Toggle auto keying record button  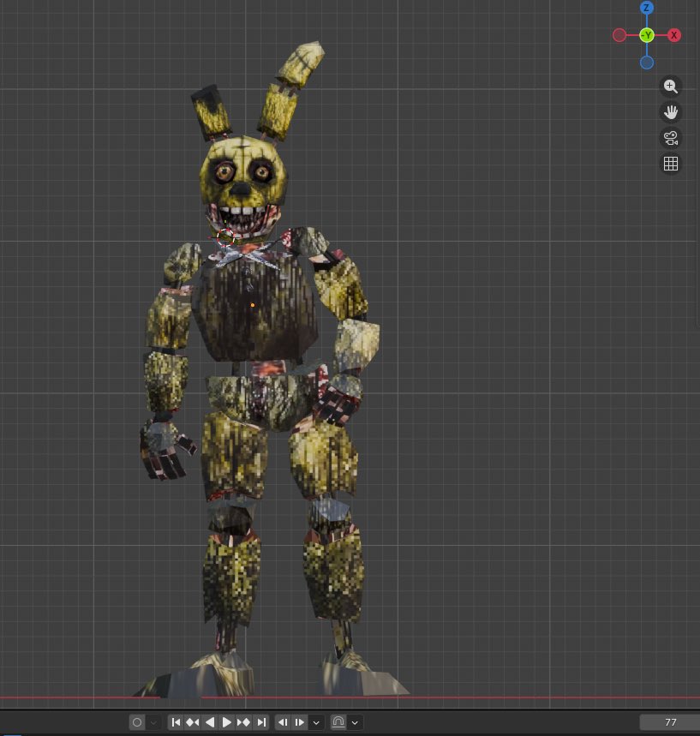pyautogui.click(x=137, y=722)
